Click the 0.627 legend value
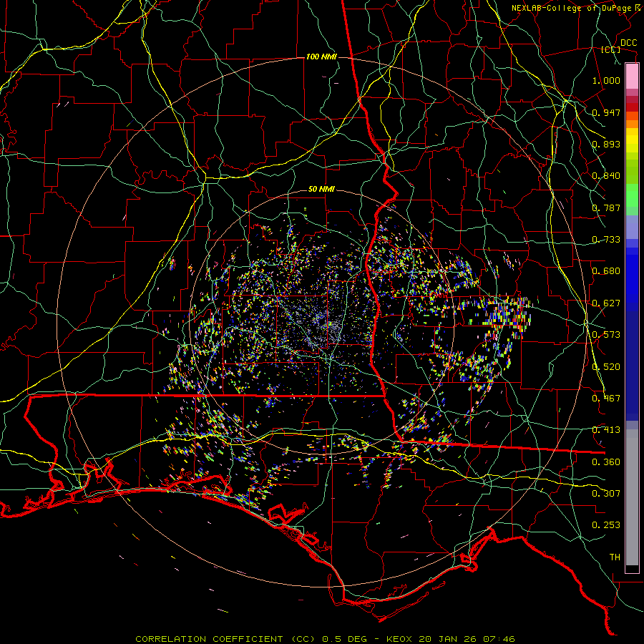Screen dimensions: 644x644 click(606, 303)
